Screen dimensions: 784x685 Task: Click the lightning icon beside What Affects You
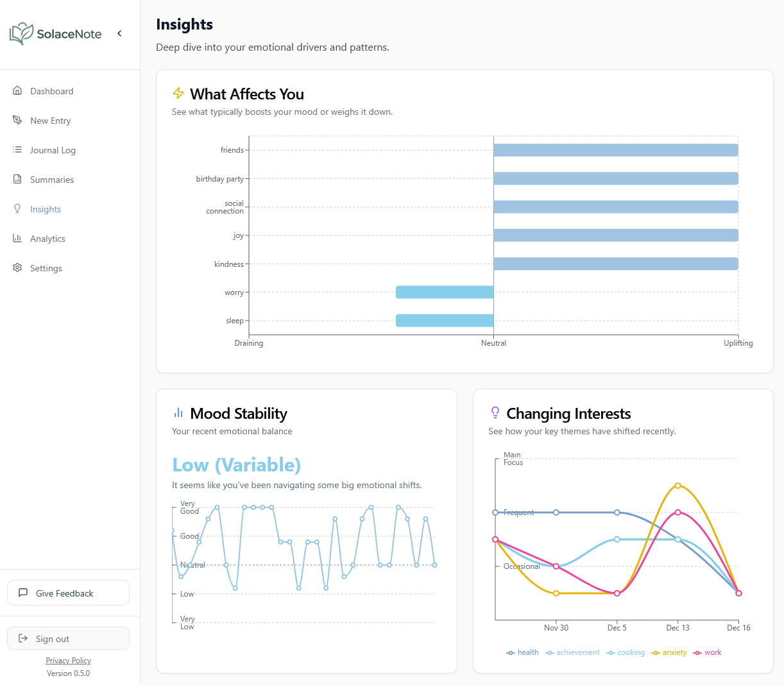click(178, 93)
